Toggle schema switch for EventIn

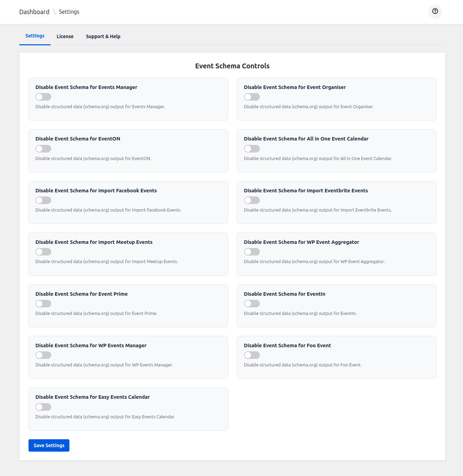click(252, 304)
